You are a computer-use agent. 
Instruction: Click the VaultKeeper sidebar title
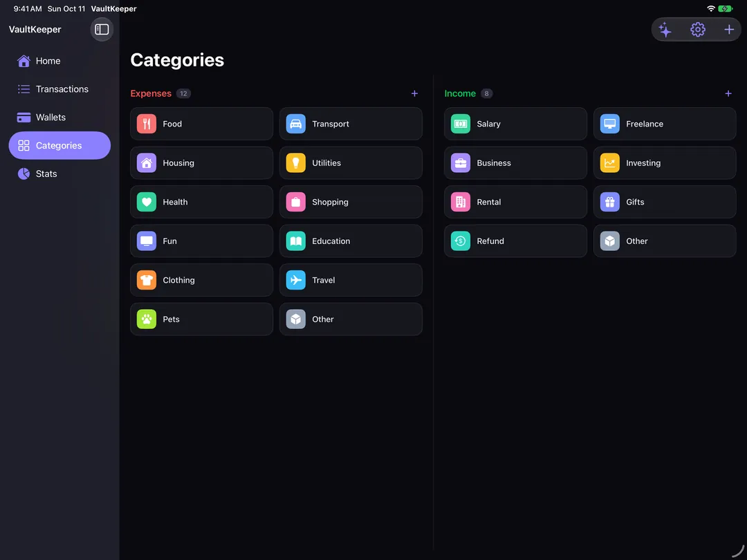pyautogui.click(x=35, y=30)
